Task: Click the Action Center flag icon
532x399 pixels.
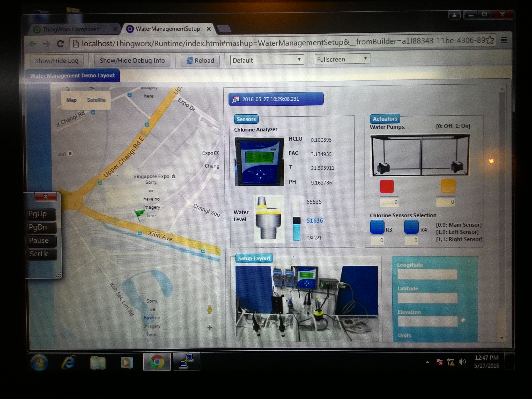Action: tap(439, 362)
